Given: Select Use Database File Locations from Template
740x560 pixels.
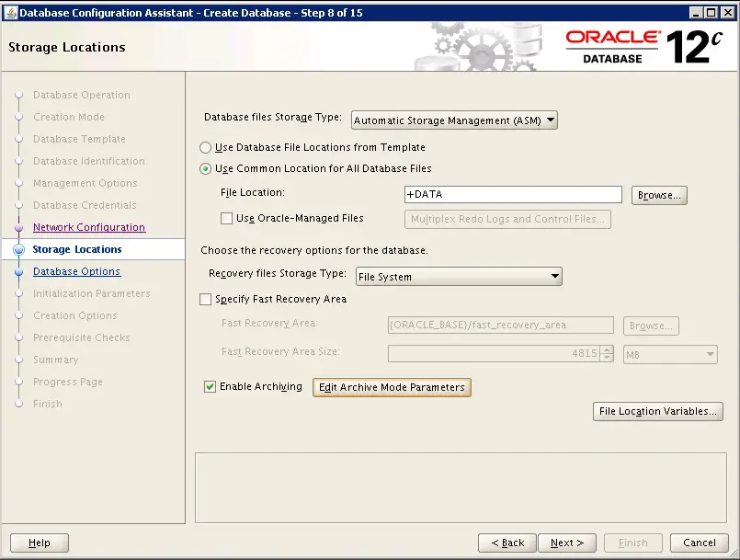Looking at the screenshot, I should click(205, 148).
